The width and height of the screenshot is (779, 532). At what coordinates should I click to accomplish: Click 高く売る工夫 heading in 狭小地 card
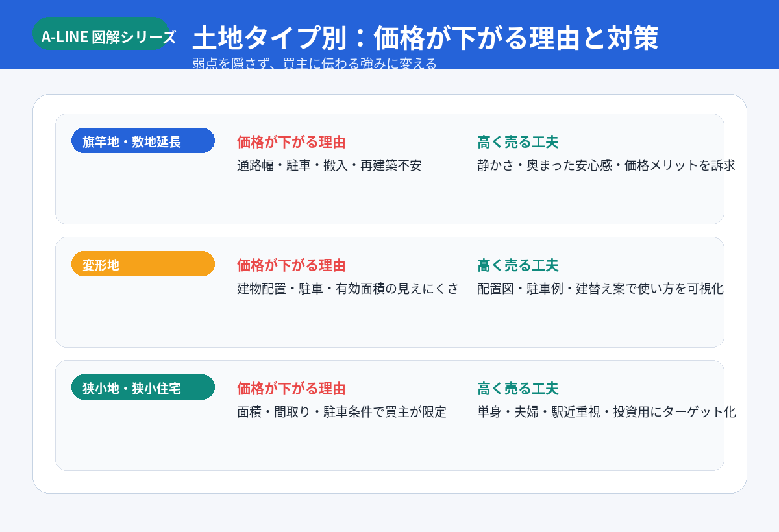click(x=517, y=389)
